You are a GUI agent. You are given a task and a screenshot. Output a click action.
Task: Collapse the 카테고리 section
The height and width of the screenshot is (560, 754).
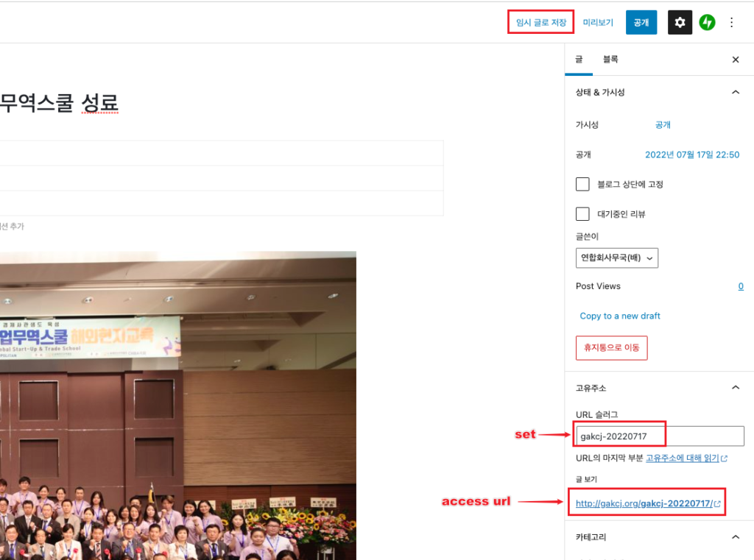(735, 537)
